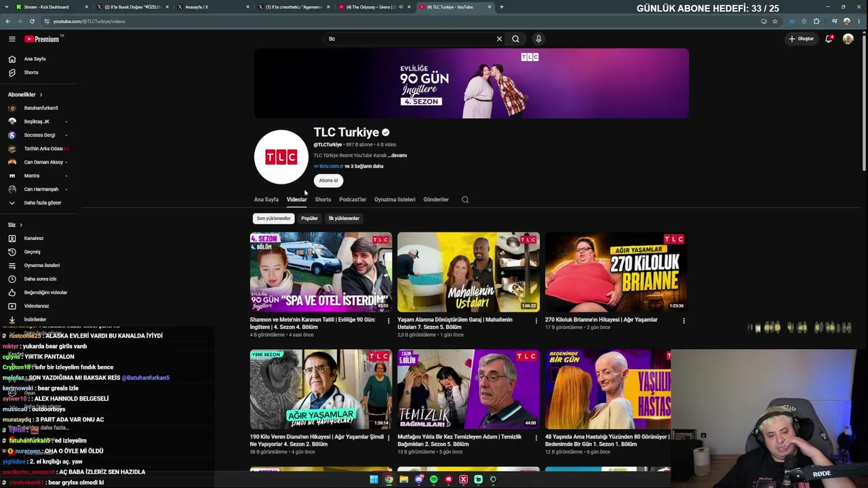Expand Daha fazla göster in subscriptions
This screenshot has height=488, width=868.
click(x=35, y=203)
